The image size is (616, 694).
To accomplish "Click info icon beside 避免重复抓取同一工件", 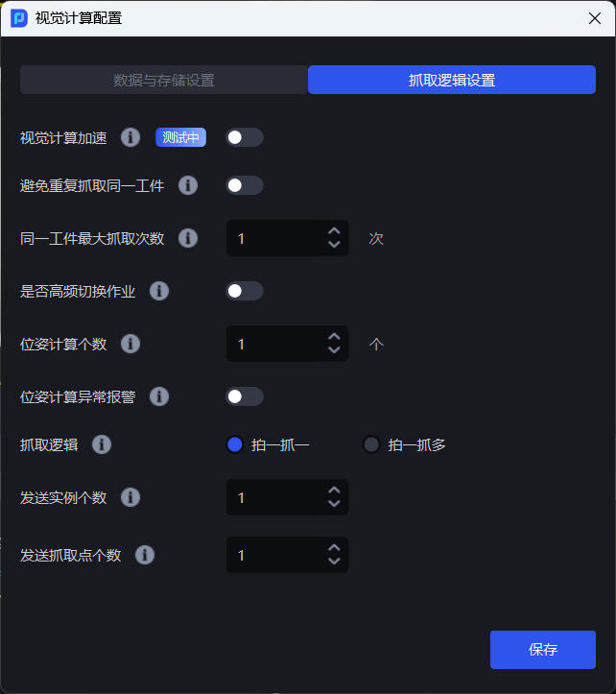I will [x=188, y=185].
